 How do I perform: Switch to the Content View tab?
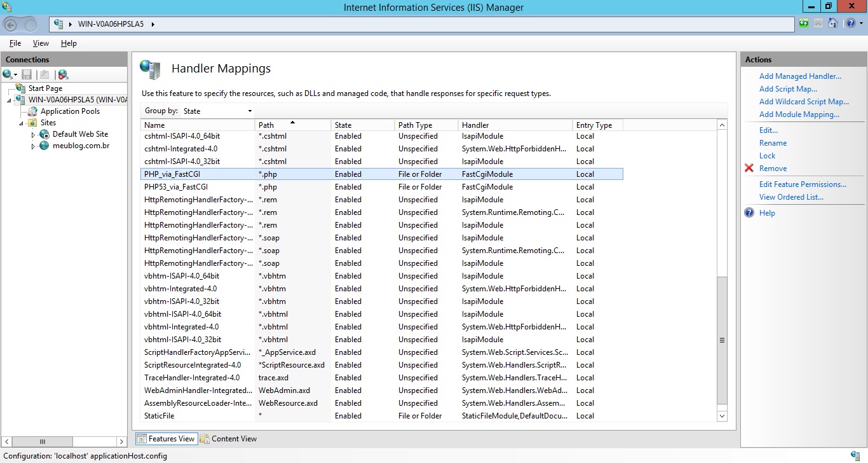[x=228, y=439]
